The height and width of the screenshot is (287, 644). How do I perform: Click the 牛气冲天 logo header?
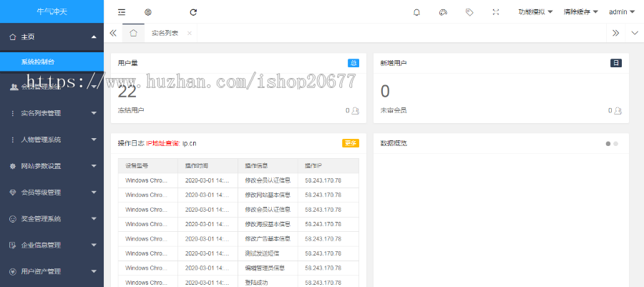(x=52, y=11)
